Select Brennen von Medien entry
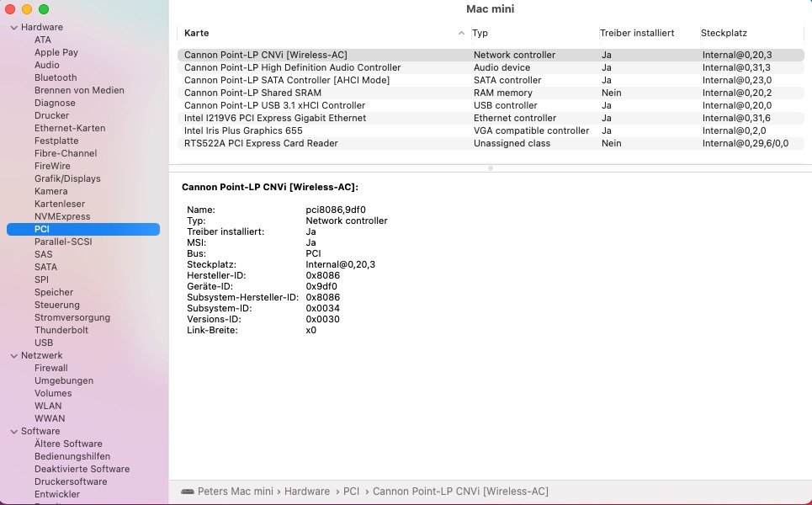The width and height of the screenshot is (812, 505). [79, 90]
